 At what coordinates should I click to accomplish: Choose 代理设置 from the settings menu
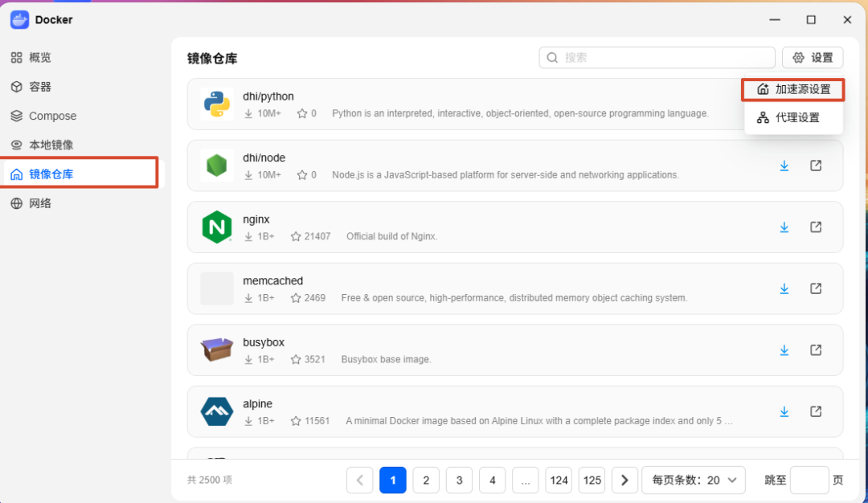pos(793,117)
